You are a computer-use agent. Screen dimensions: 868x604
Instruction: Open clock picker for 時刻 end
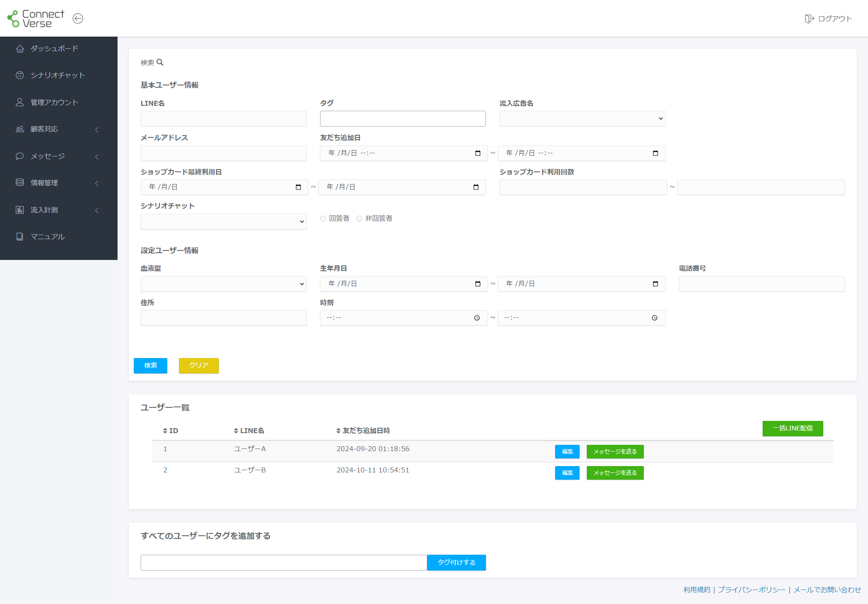[655, 318]
